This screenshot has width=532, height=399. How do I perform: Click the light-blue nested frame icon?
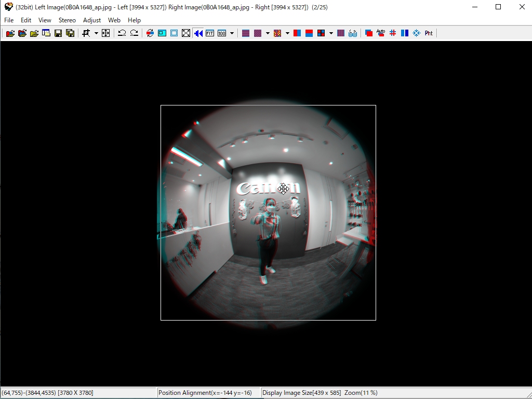[174, 33]
